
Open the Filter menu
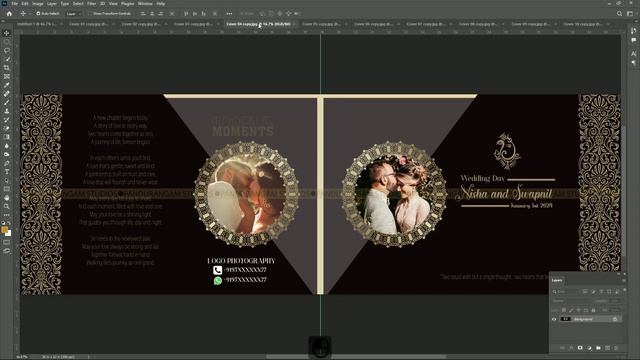click(x=91, y=4)
